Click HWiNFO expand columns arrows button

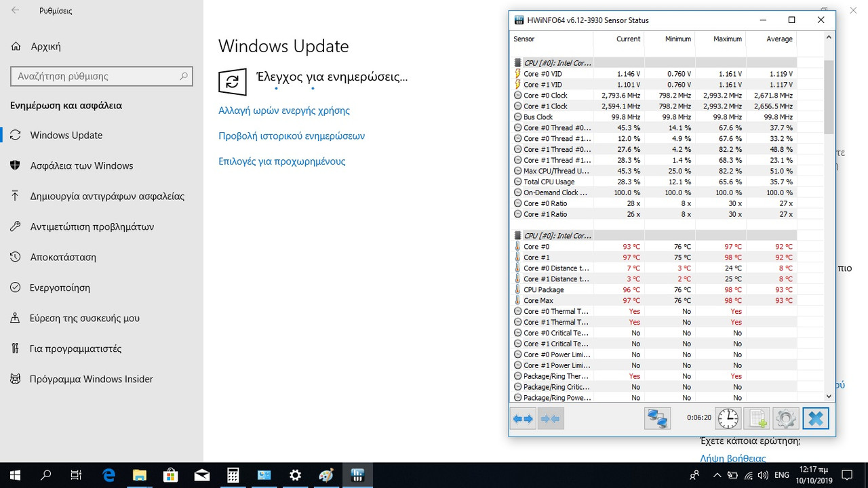523,419
